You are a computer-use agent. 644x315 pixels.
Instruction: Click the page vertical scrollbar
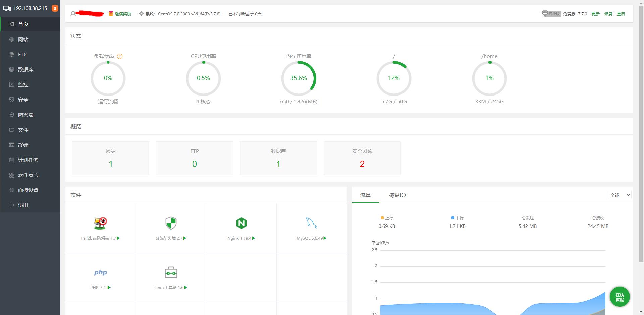[x=641, y=134]
